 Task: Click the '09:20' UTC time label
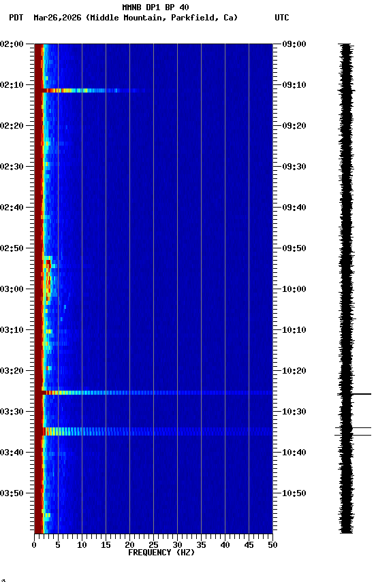tap(294, 126)
